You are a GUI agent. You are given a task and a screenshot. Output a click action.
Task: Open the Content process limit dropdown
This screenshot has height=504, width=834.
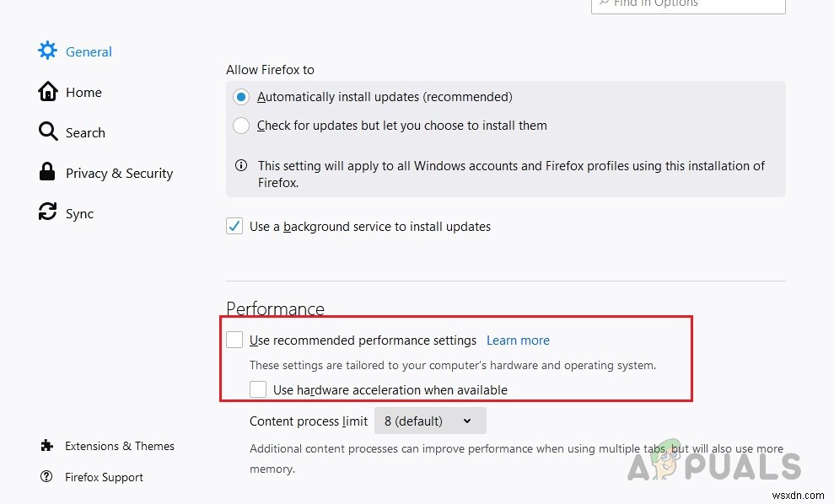click(x=430, y=420)
